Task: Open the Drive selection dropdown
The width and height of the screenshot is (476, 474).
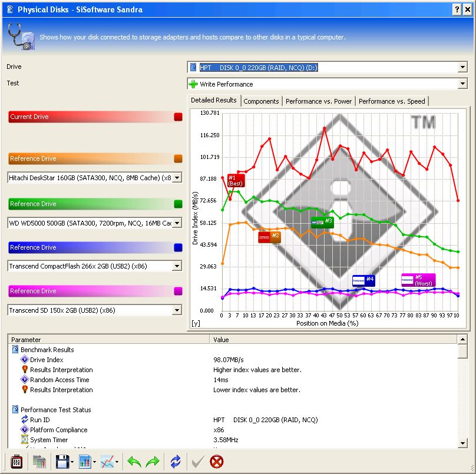Action: pos(462,67)
